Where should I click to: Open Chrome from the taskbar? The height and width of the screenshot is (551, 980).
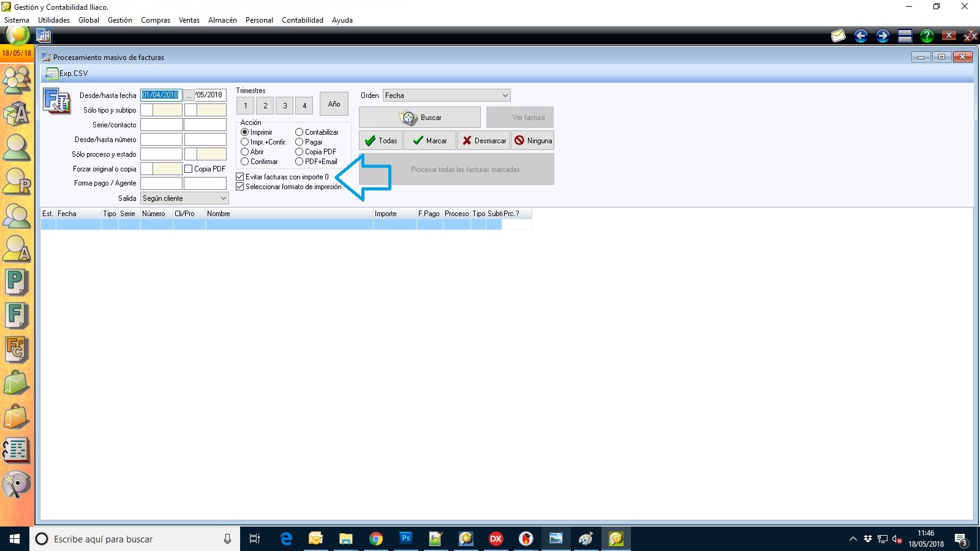click(376, 539)
